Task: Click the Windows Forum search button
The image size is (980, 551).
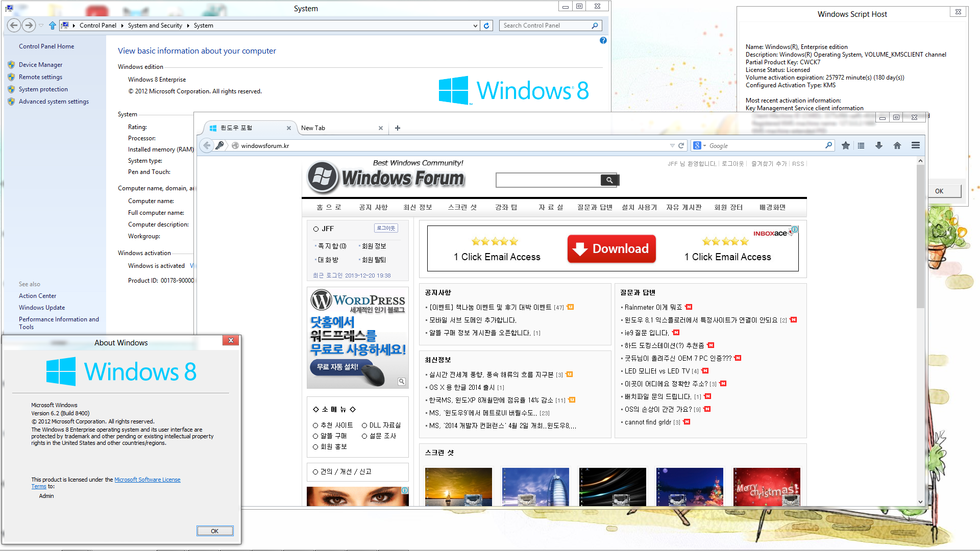Action: pos(609,180)
